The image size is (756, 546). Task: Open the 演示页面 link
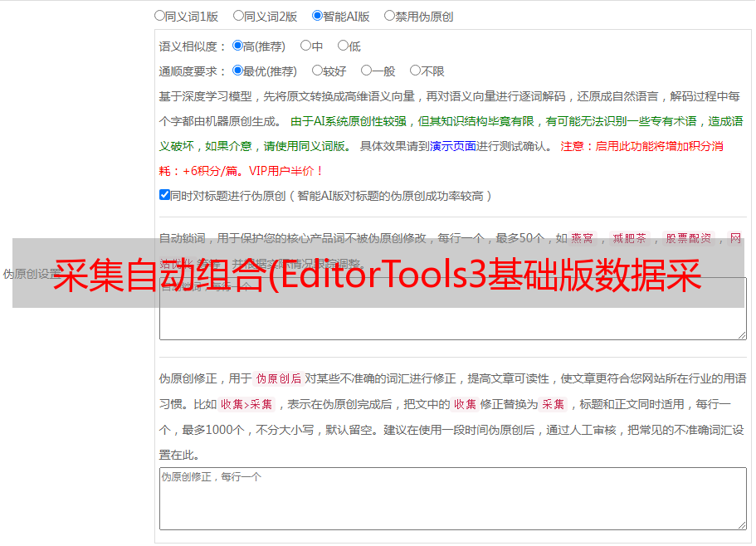click(x=452, y=146)
